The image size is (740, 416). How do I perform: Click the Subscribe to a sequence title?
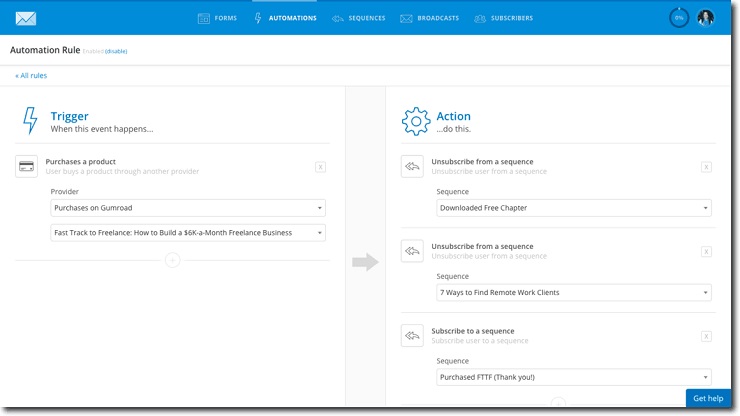473,331
